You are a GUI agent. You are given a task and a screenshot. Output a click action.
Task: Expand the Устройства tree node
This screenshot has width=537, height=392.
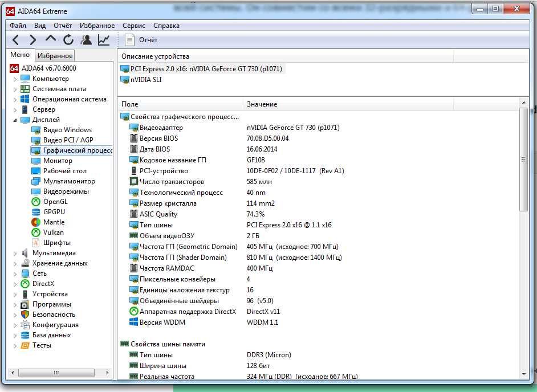click(15, 295)
